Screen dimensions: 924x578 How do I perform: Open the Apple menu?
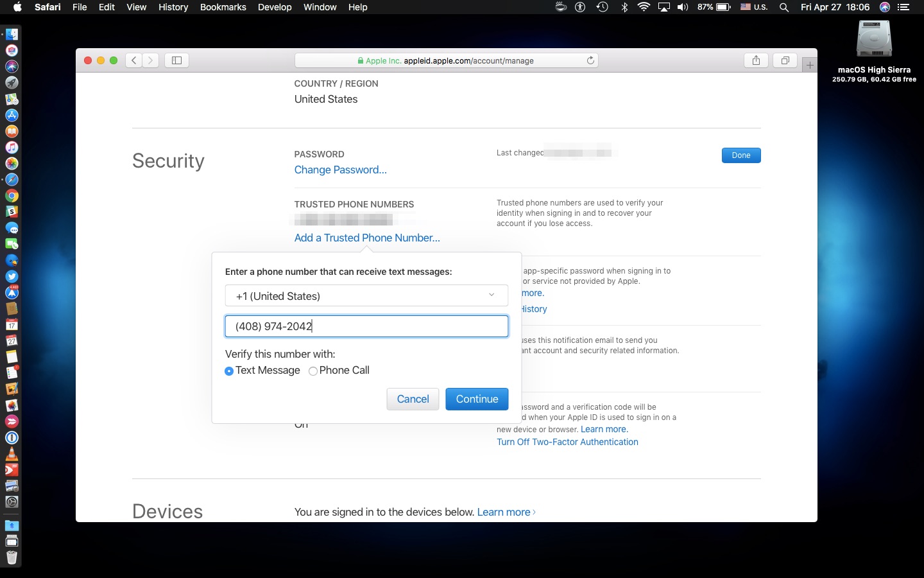click(17, 7)
